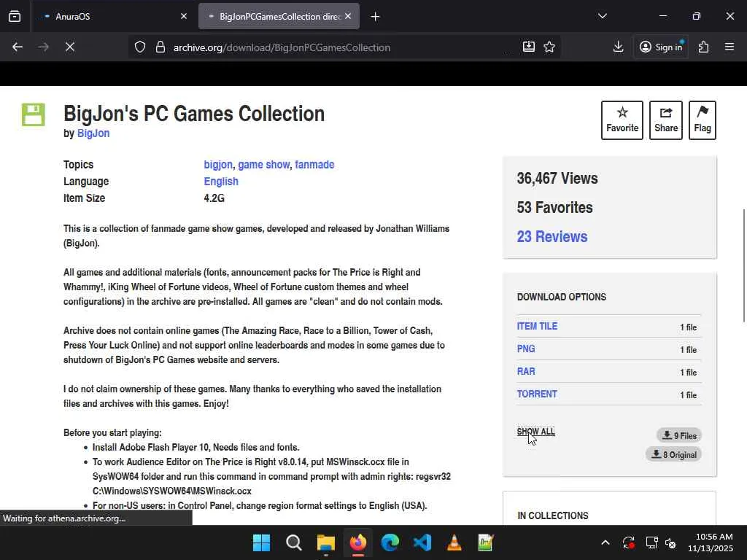747x560 pixels.
Task: Open the extensions puzzle icon
Action: (704, 47)
